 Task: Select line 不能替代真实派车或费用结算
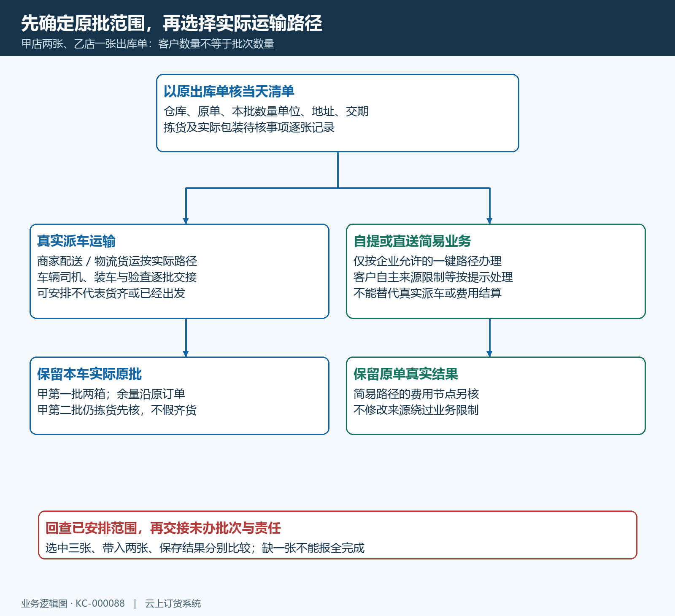[x=428, y=293]
